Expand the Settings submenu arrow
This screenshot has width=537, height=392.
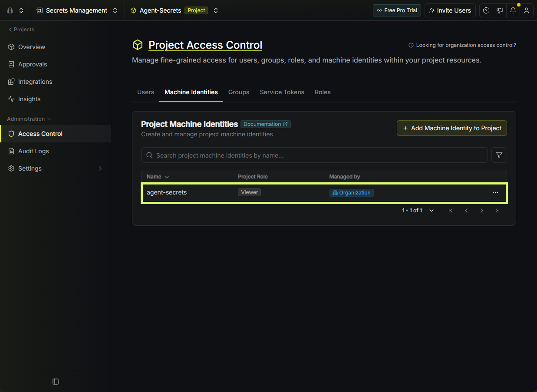(x=100, y=168)
